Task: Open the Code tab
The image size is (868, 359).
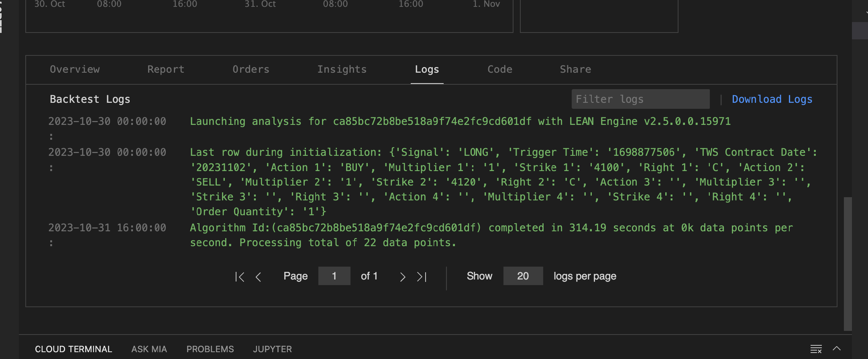Action: 500,69
